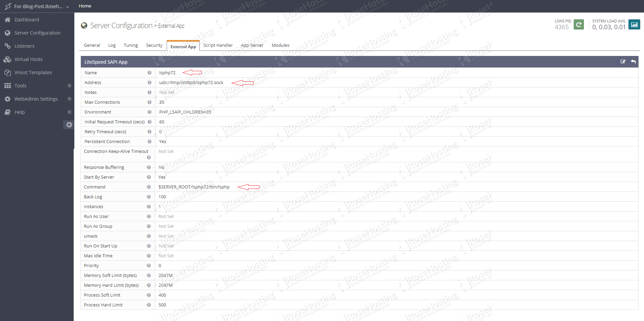644x321 pixels.
Task: Click the Home menu item
Action: tap(85, 6)
